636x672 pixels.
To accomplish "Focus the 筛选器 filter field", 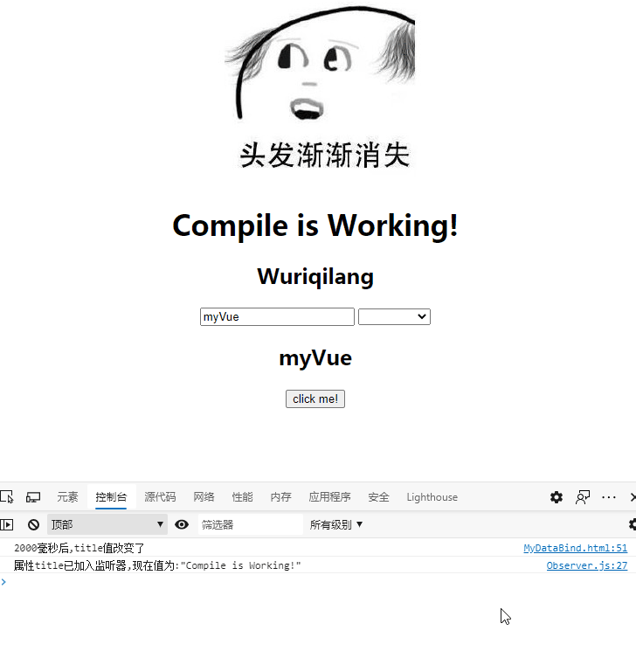I will click(x=247, y=524).
